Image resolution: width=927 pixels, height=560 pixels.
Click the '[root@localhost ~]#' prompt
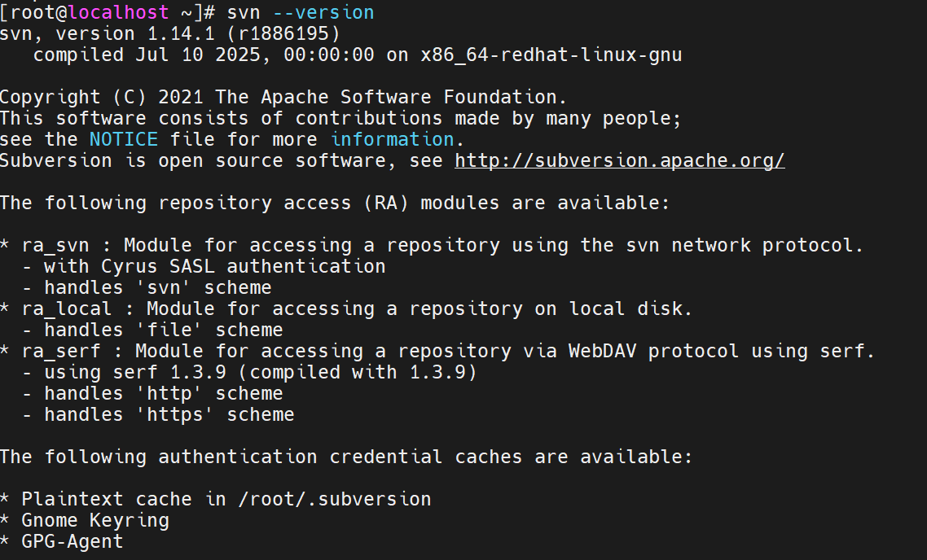(x=108, y=12)
